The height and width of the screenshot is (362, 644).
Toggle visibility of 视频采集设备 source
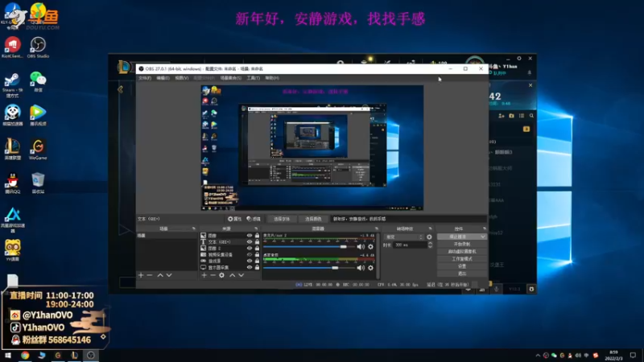click(250, 254)
